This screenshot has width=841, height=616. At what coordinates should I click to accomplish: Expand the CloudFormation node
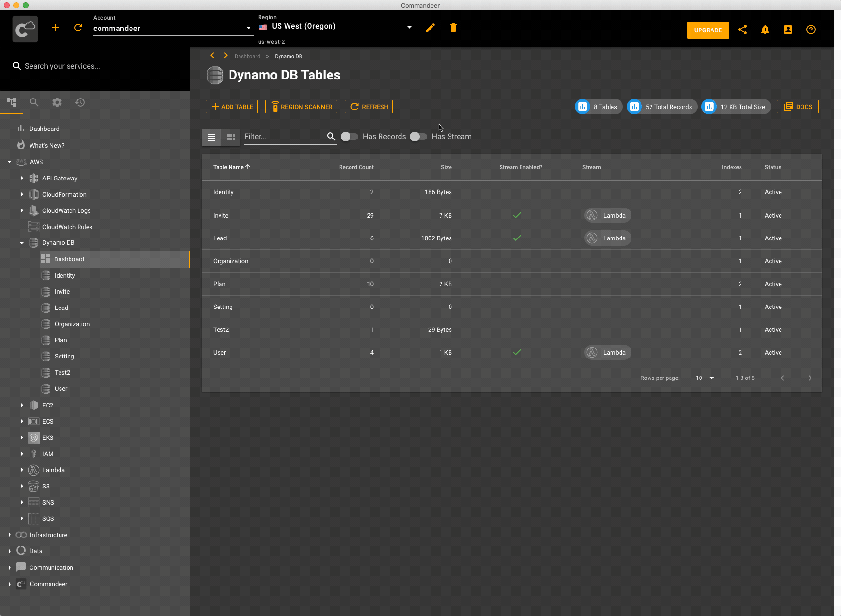point(22,194)
